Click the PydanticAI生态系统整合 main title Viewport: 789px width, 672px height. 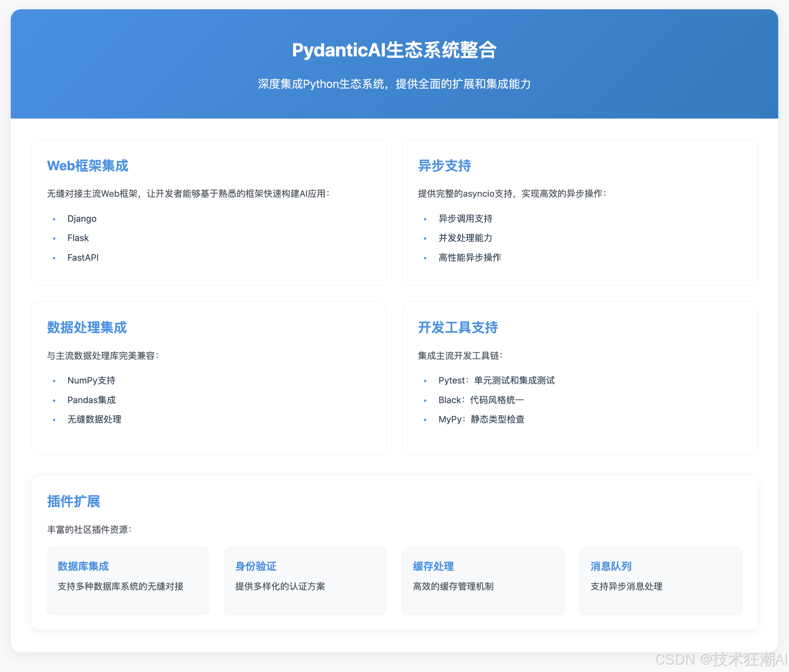[394, 50]
